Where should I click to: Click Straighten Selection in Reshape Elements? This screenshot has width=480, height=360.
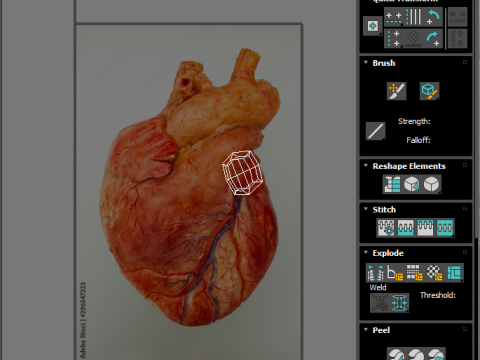point(392,184)
